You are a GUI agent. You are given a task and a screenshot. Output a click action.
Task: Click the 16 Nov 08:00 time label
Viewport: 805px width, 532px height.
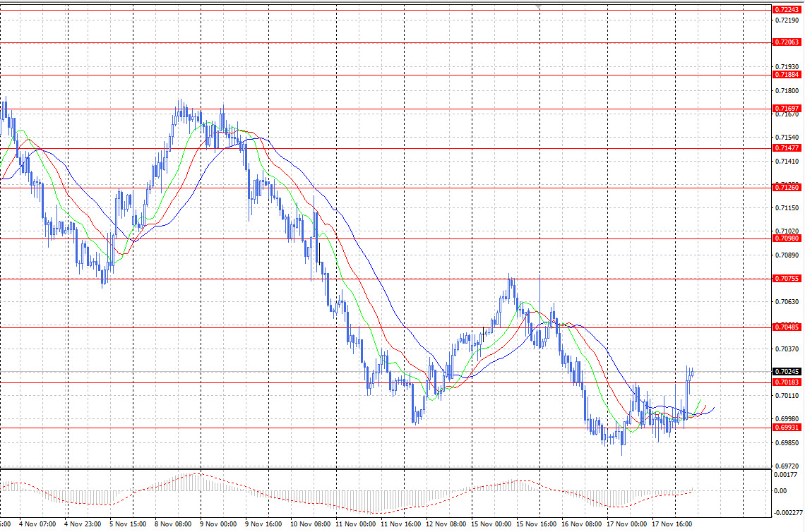pyautogui.click(x=581, y=524)
